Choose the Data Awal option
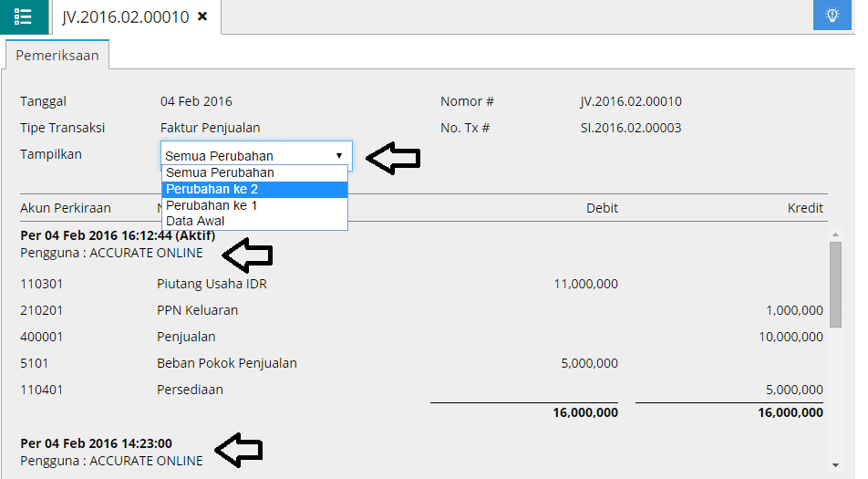Screen dimensions: 868x479 [195, 221]
